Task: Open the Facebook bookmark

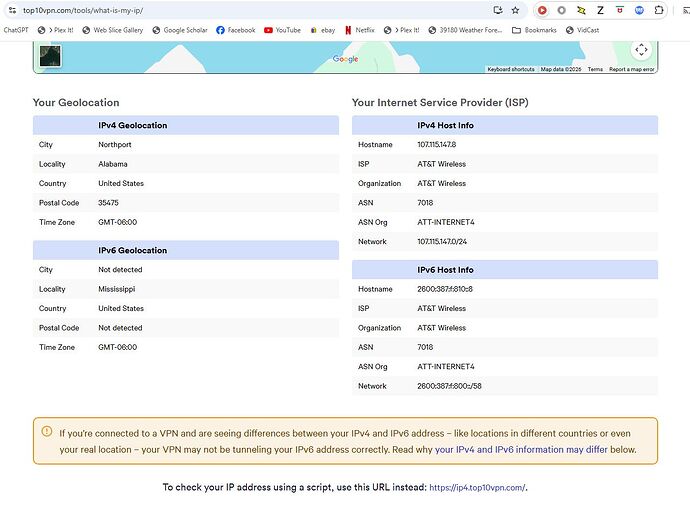Action: [236, 30]
